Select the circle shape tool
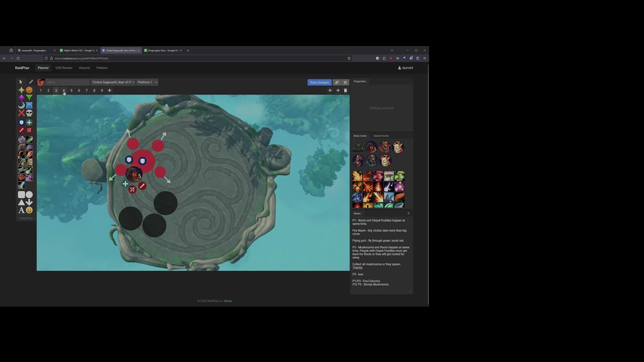This screenshot has width=644, height=362. [x=29, y=195]
